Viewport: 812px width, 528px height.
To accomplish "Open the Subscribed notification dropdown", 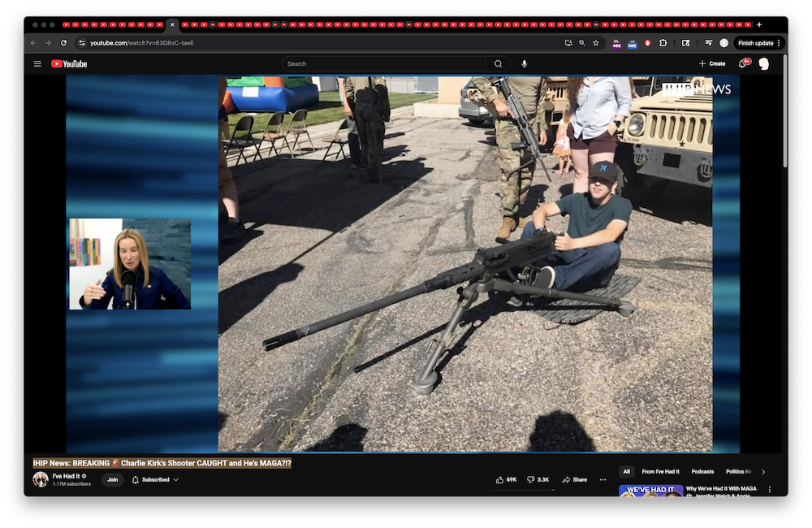I will 154,479.
